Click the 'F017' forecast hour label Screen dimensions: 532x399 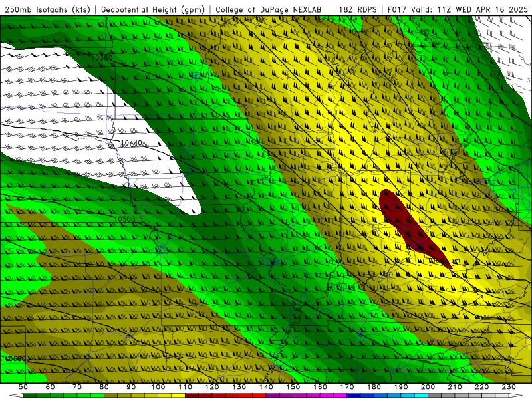tap(397, 10)
